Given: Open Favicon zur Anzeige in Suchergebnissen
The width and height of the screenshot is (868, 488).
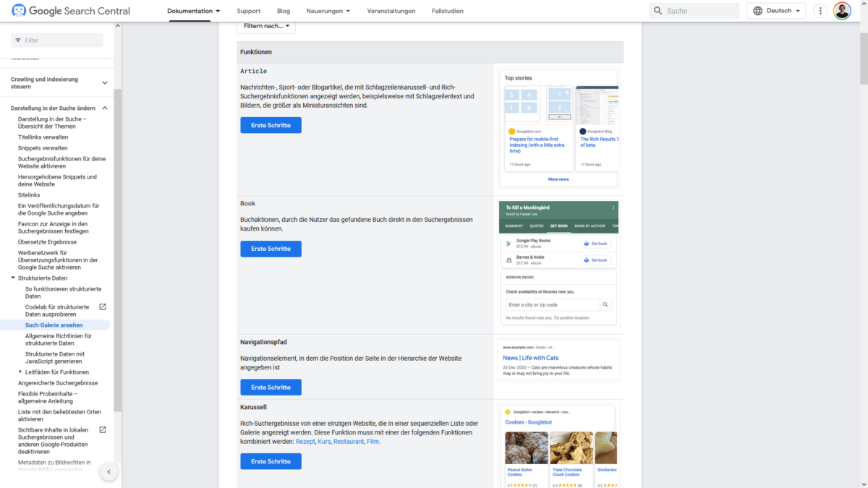Looking at the screenshot, I should tap(53, 227).
